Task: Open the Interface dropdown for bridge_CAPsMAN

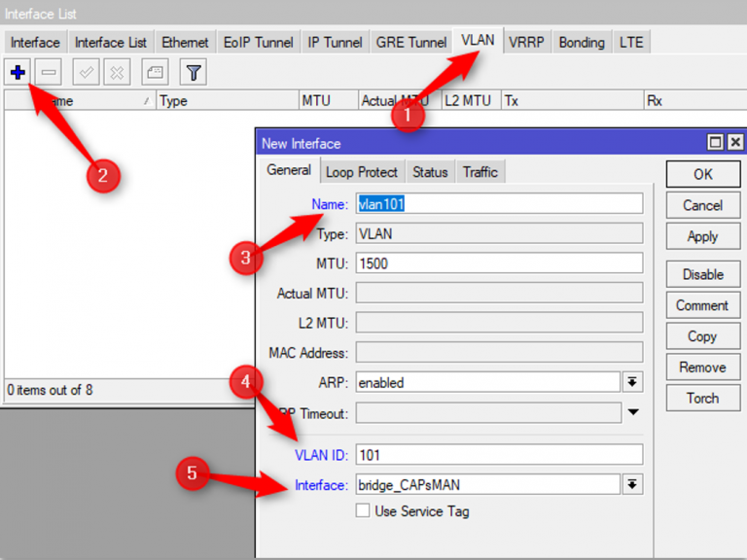Action: [631, 484]
